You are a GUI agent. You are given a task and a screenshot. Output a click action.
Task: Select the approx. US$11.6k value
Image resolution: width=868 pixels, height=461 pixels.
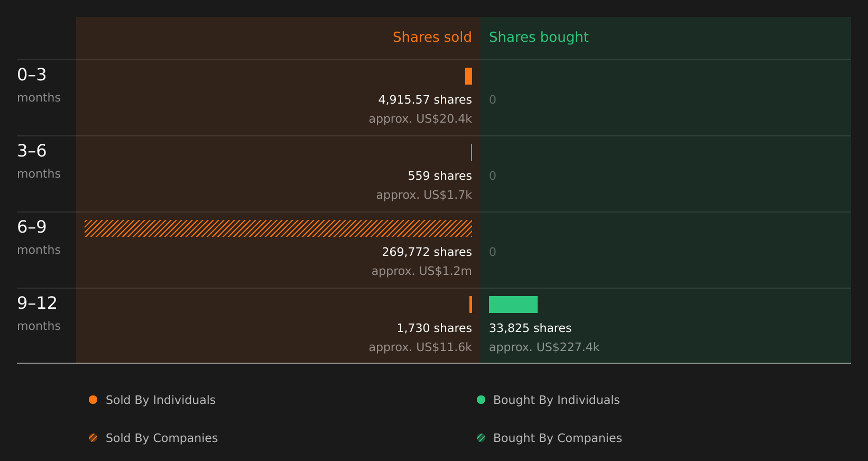click(x=420, y=347)
